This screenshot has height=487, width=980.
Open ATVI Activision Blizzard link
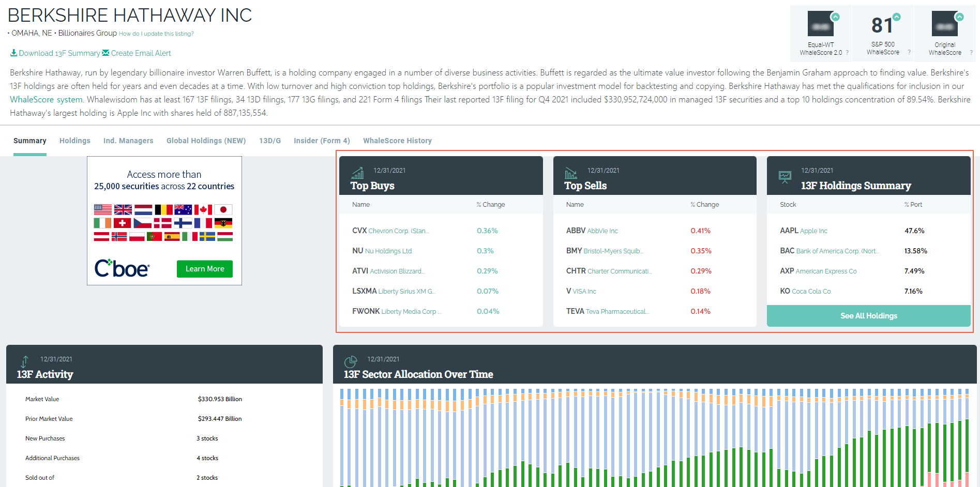(x=388, y=271)
